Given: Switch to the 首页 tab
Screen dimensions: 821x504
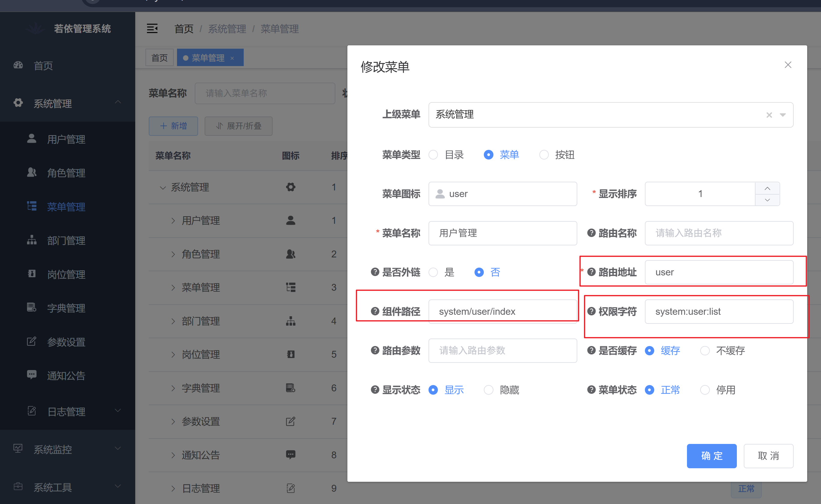Looking at the screenshot, I should click(159, 58).
